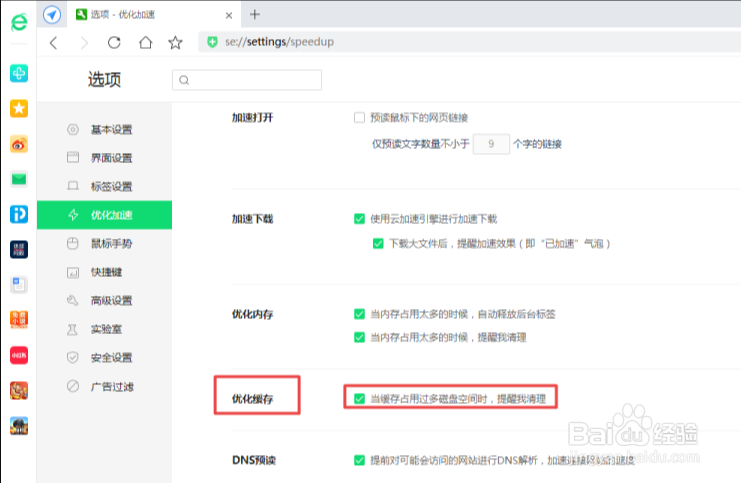Bookmark this page with star icon
The height and width of the screenshot is (483, 741).
[x=175, y=43]
